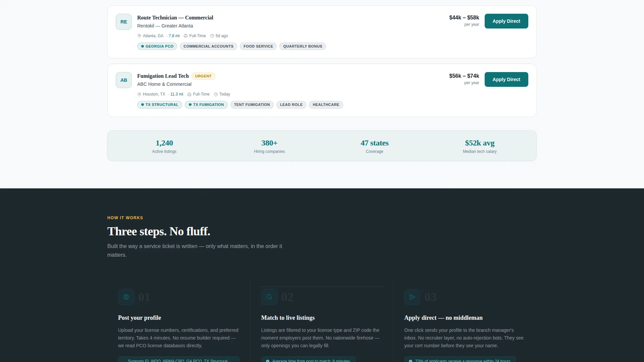Select the LEAD ROLE tag
Screen dimensions: 644x362
pos(291,105)
